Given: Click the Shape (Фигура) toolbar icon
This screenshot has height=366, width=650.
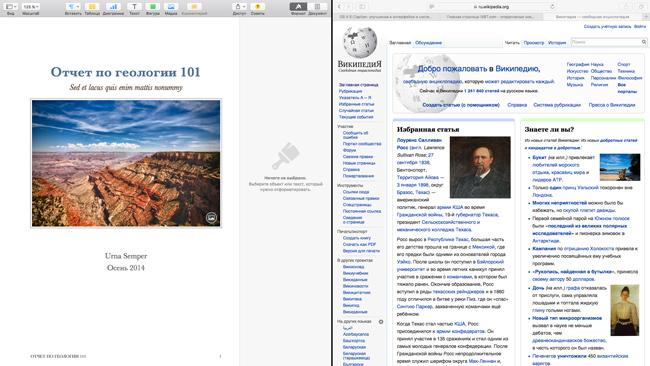Looking at the screenshot, I should [x=153, y=7].
